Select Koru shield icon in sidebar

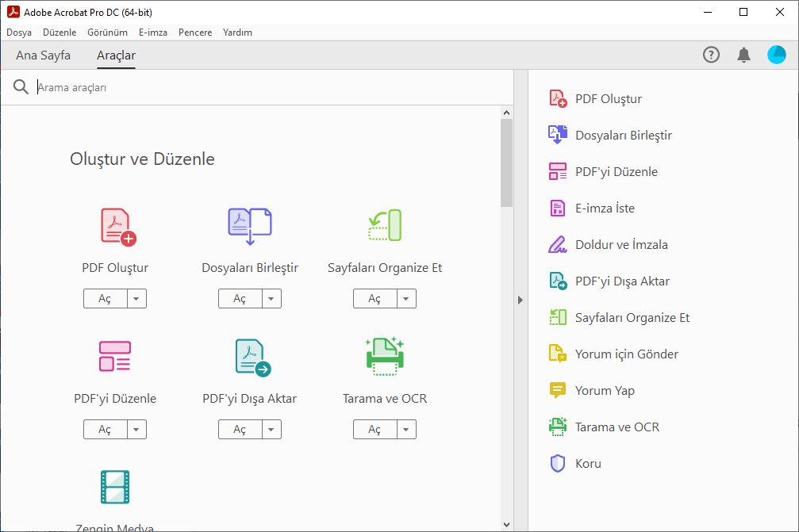558,463
